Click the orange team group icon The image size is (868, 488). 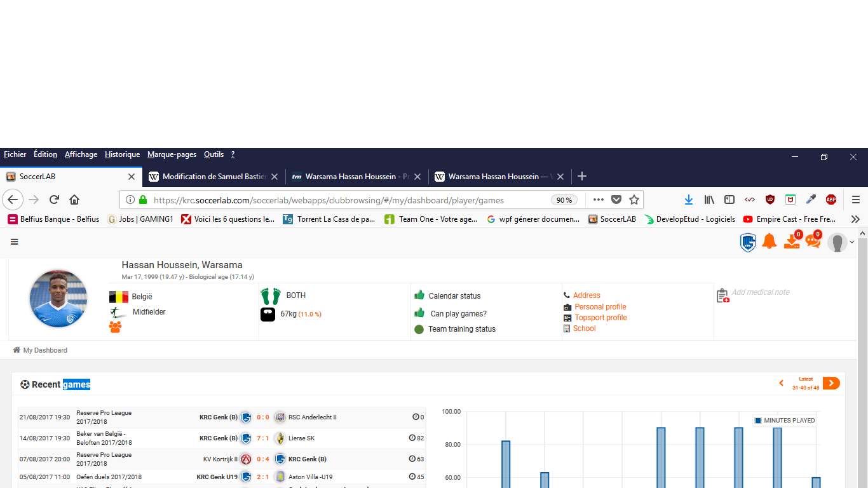[x=115, y=327]
